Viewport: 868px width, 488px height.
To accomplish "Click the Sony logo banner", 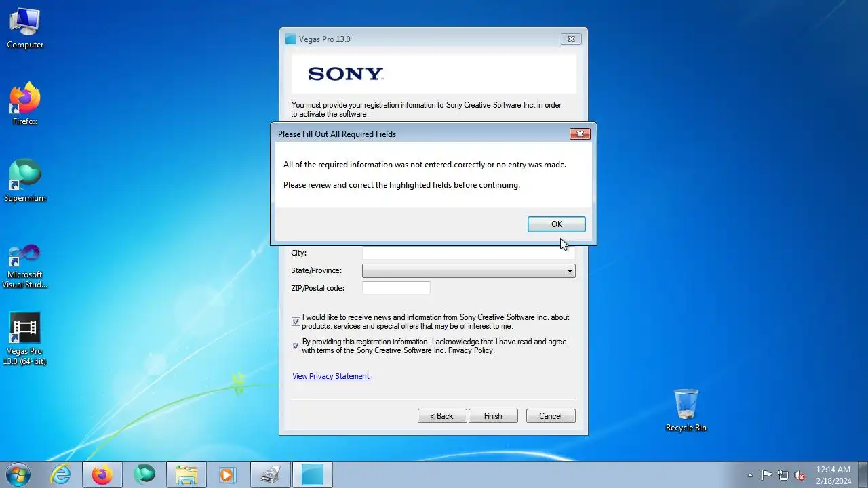I will 434,74.
